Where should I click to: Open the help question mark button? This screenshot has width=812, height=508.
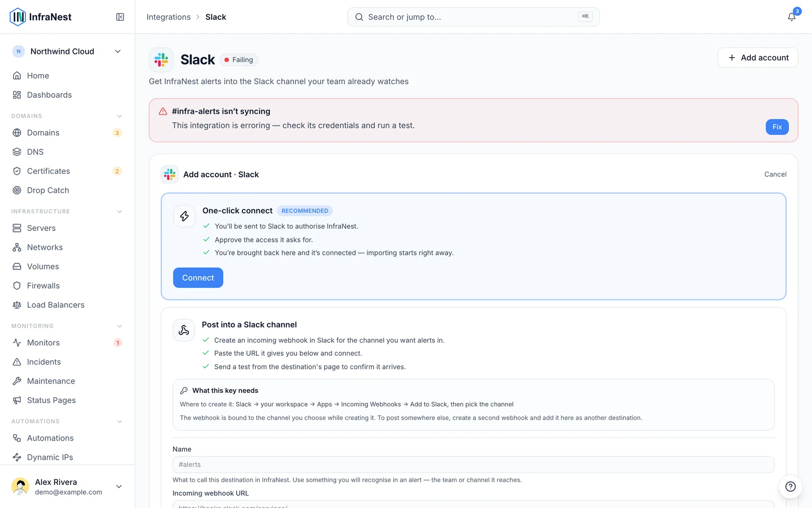tap(790, 486)
